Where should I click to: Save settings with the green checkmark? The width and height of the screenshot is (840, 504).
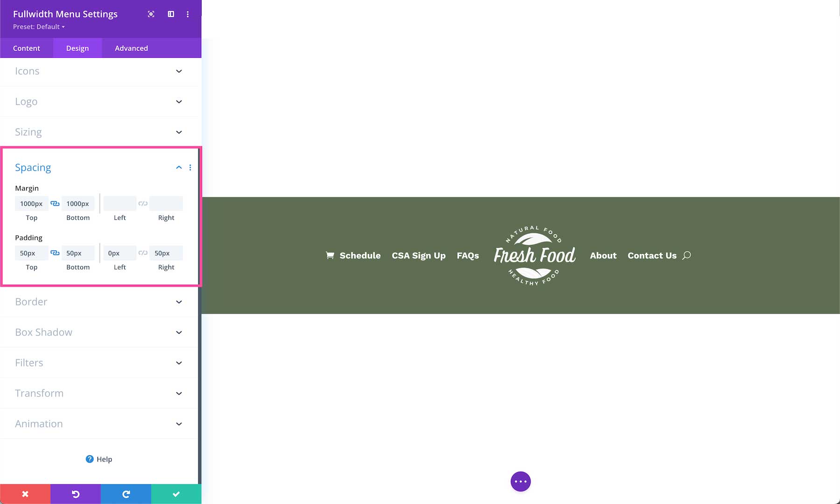(176, 494)
